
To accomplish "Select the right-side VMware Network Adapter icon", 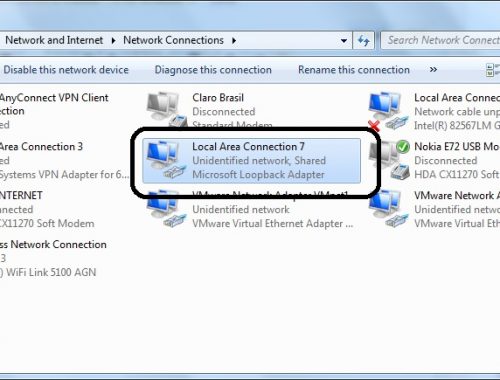I will coord(388,209).
